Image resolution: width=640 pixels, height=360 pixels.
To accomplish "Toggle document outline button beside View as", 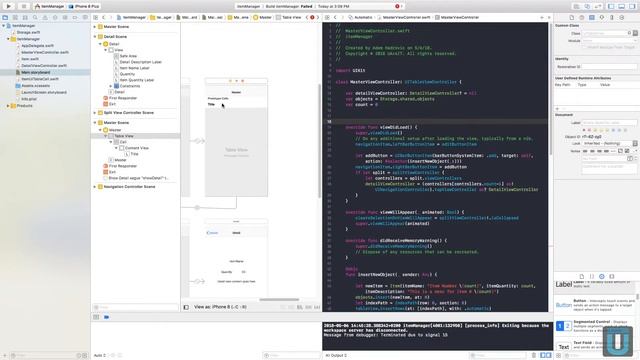I will (186, 307).
